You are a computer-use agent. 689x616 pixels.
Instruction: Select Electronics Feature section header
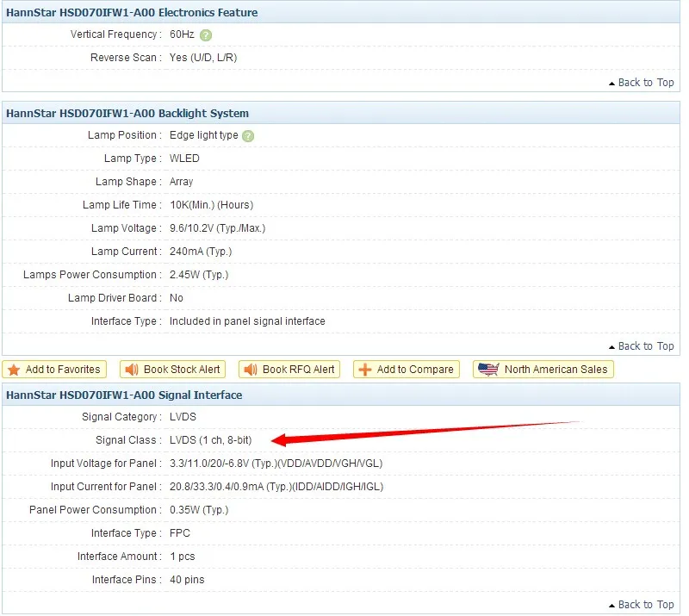coord(341,12)
